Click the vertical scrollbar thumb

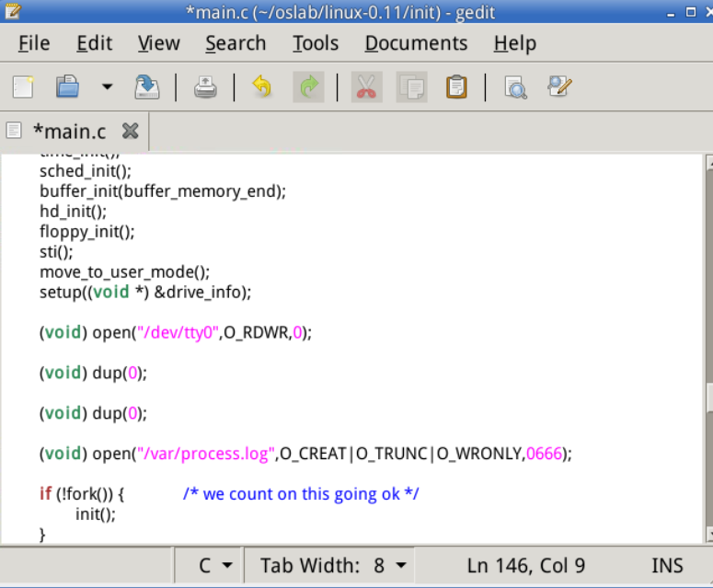pos(709,398)
